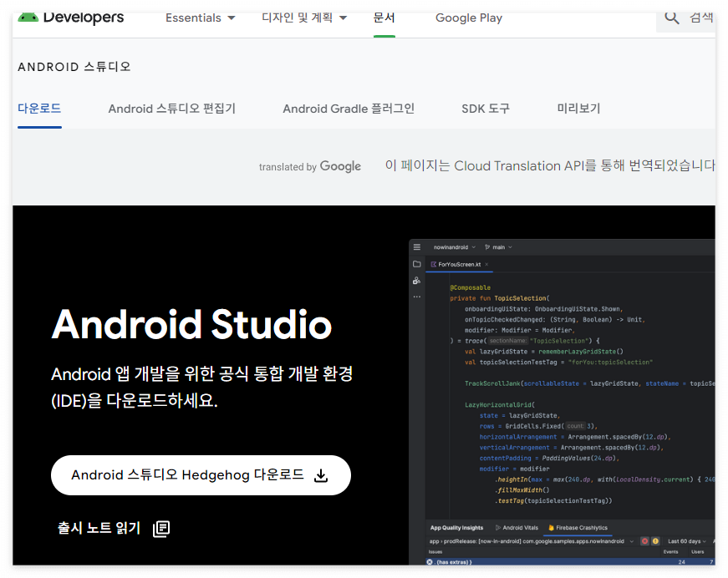
Task: Click the Android Studio heading text
Action: pos(191,324)
